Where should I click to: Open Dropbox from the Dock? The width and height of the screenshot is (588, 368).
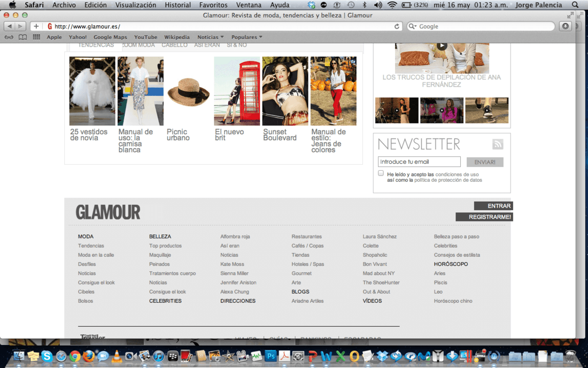click(382, 356)
